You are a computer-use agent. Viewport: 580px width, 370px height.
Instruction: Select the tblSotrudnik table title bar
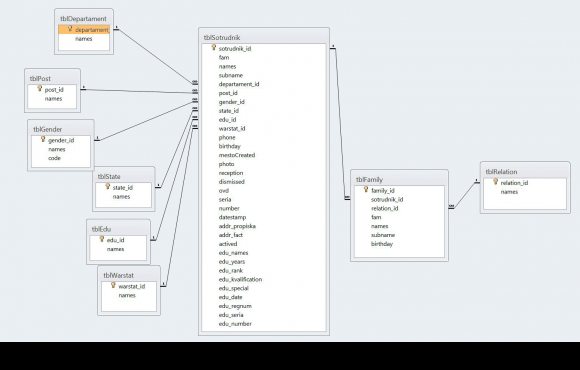click(264, 37)
